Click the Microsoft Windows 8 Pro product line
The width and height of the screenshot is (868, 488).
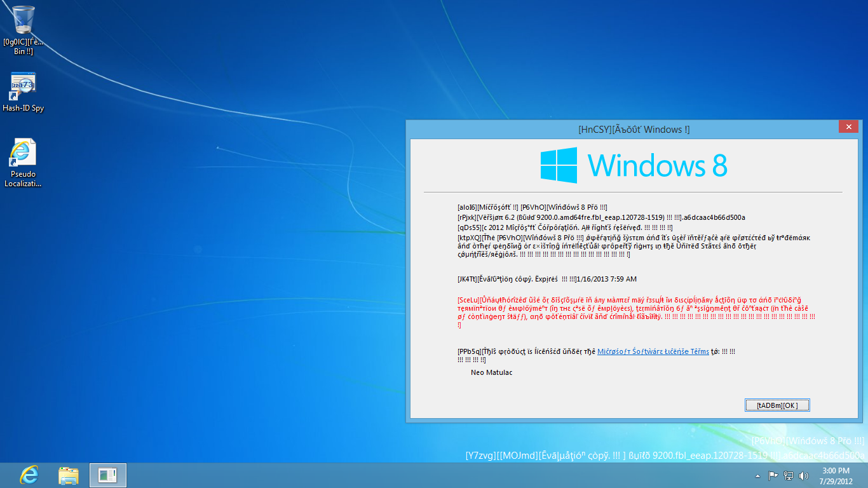click(532, 207)
